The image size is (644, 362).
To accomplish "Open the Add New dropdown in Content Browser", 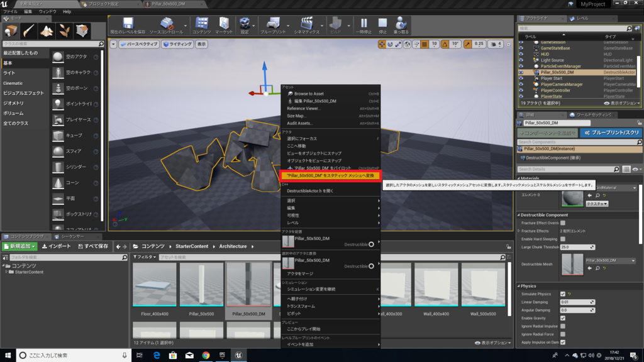I will point(19,246).
